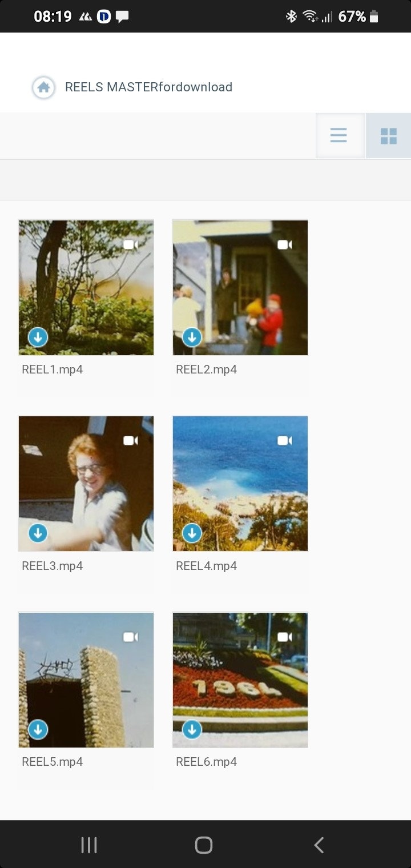Open the REEL6.mp4 flower bed thumbnail
The width and height of the screenshot is (411, 868).
point(240,680)
